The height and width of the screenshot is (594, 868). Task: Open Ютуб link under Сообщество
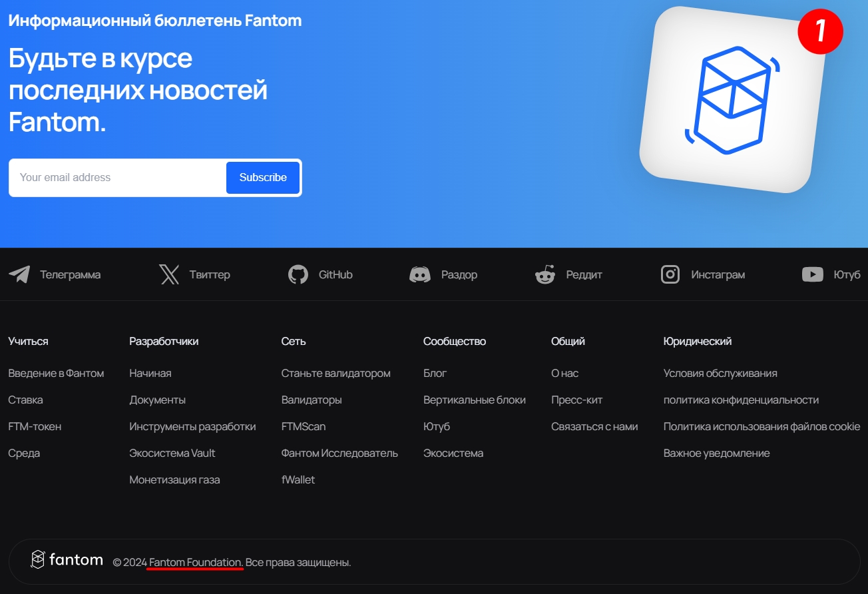click(437, 427)
